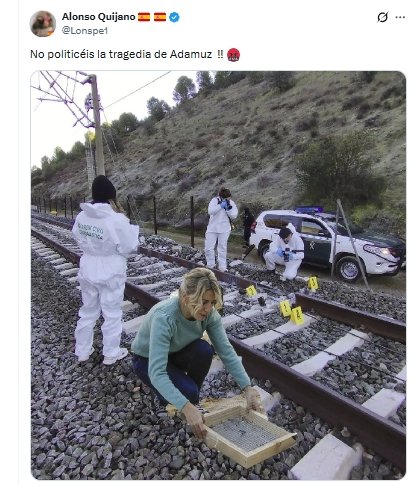The height and width of the screenshot is (485, 414).
Task: Click the Guardia Civil patrol vehicle
Action: (328, 243)
